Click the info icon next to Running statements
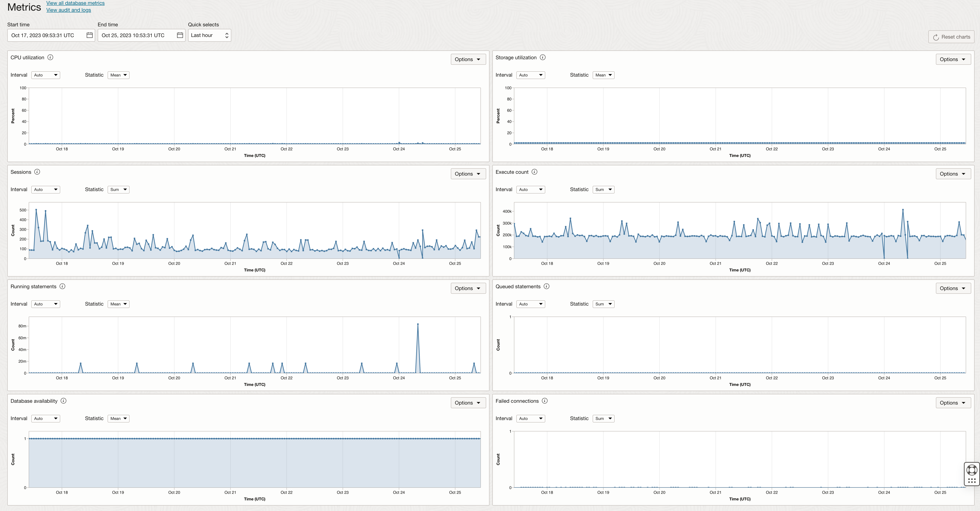This screenshot has width=980, height=511. pos(62,286)
